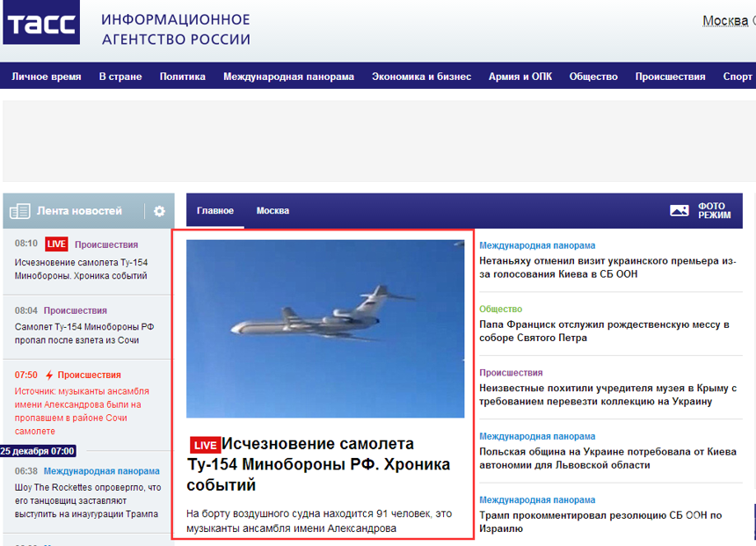
Task: Click summary text На борту воздушного судна
Action: click(x=319, y=521)
